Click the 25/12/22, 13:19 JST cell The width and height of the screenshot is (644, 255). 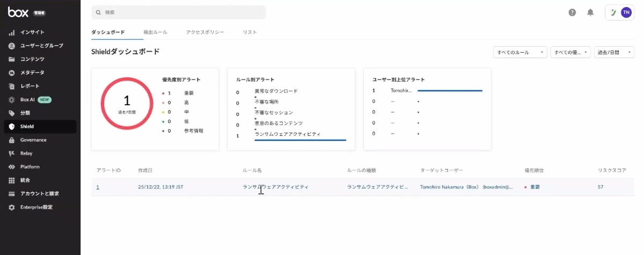click(x=160, y=187)
